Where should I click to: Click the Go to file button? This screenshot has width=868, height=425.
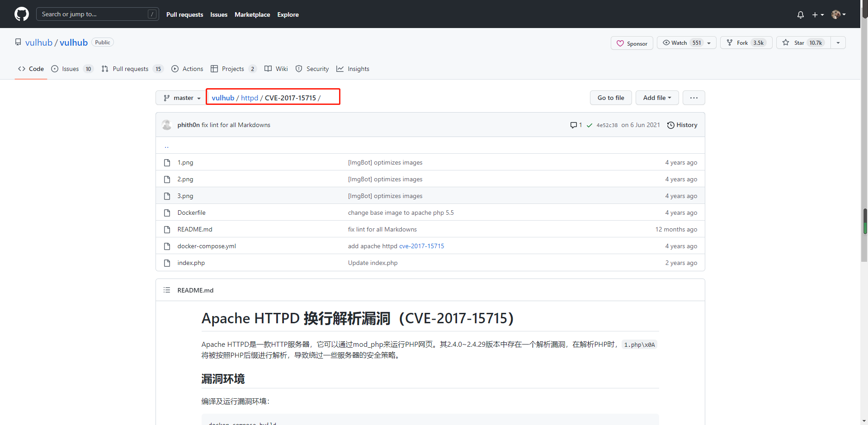pos(611,98)
